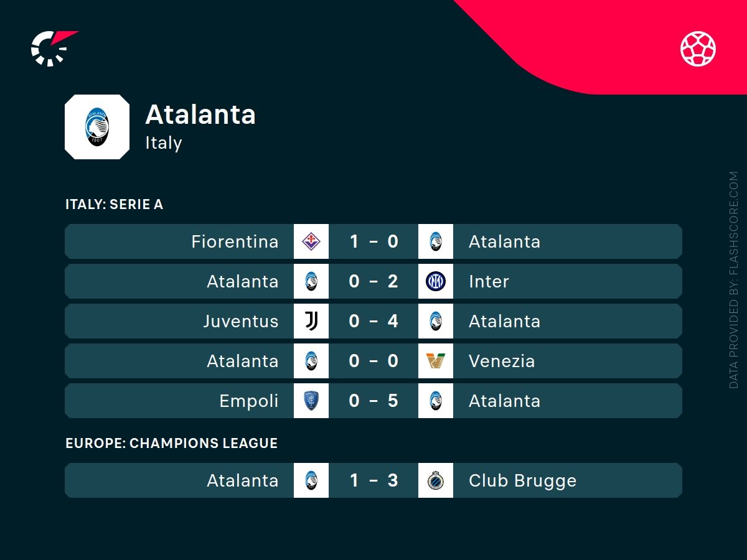Select the Atalanta title heading

[x=200, y=114]
